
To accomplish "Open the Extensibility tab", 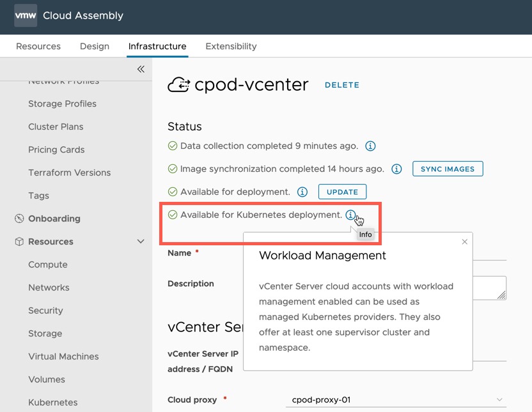I will click(x=231, y=46).
